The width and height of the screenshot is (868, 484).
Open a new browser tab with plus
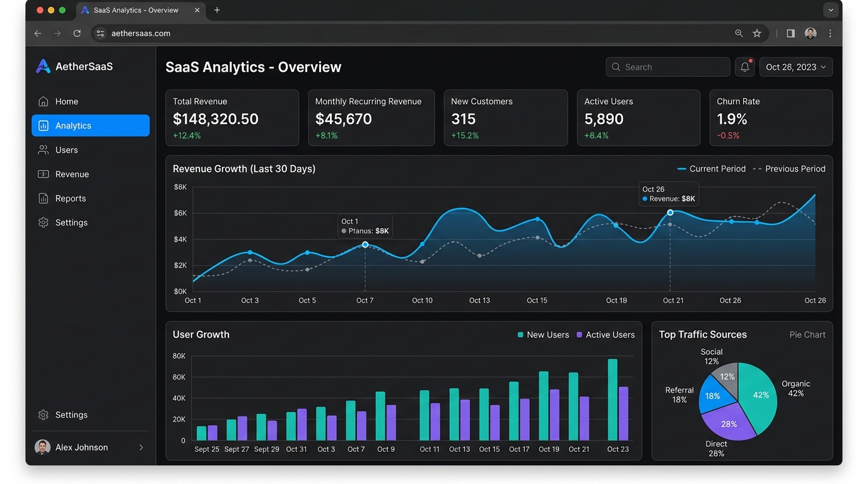point(217,10)
